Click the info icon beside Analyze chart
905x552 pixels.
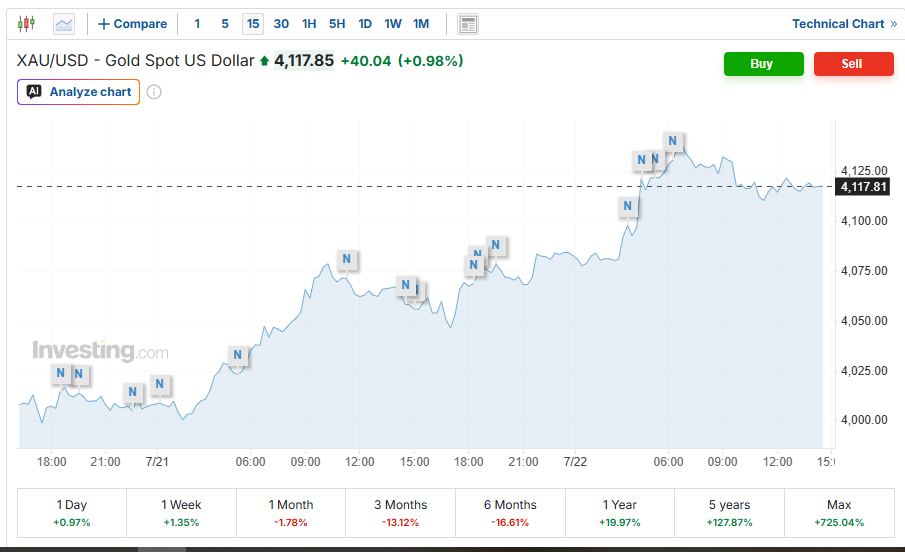(154, 92)
